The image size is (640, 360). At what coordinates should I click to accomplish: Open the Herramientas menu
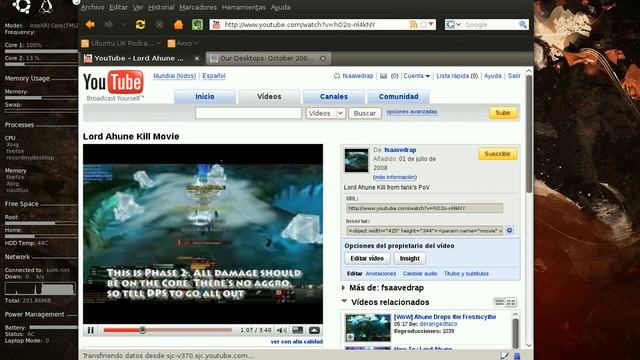(244, 7)
